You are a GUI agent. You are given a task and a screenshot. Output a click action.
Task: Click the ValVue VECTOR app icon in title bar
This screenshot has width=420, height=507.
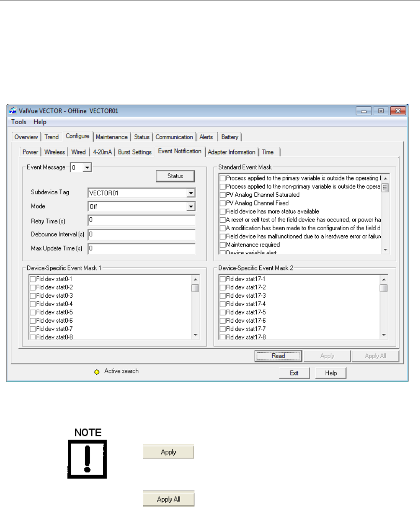(13, 111)
